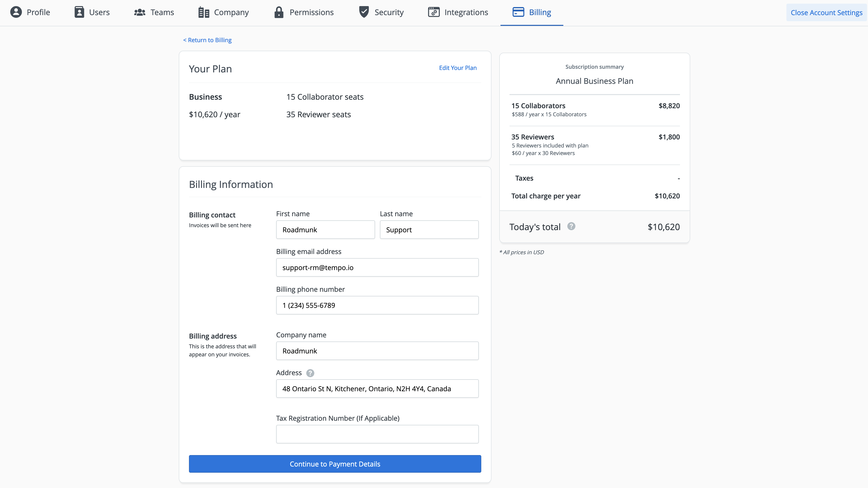
Task: Select the Billing phone number field
Action: tap(377, 305)
